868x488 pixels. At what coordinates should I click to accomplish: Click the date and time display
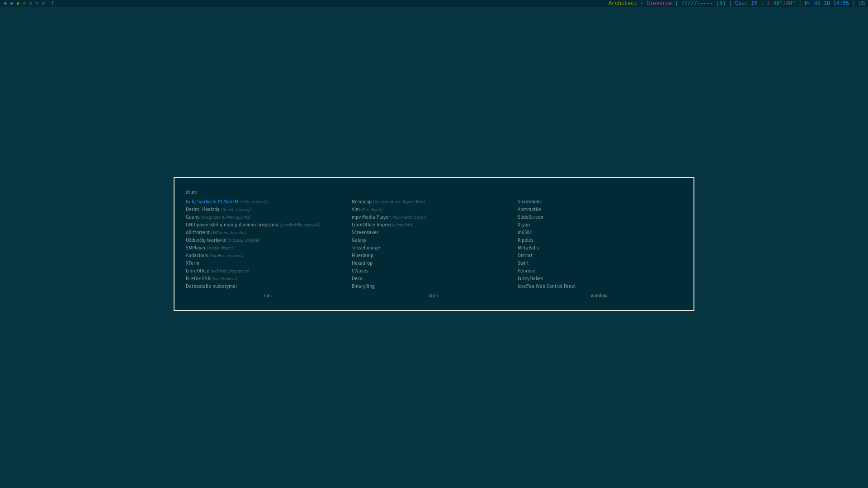[826, 4]
